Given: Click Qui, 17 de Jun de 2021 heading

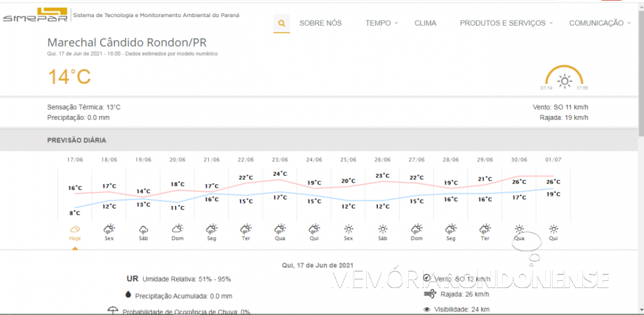Looking at the screenshot, I should [x=317, y=265].
